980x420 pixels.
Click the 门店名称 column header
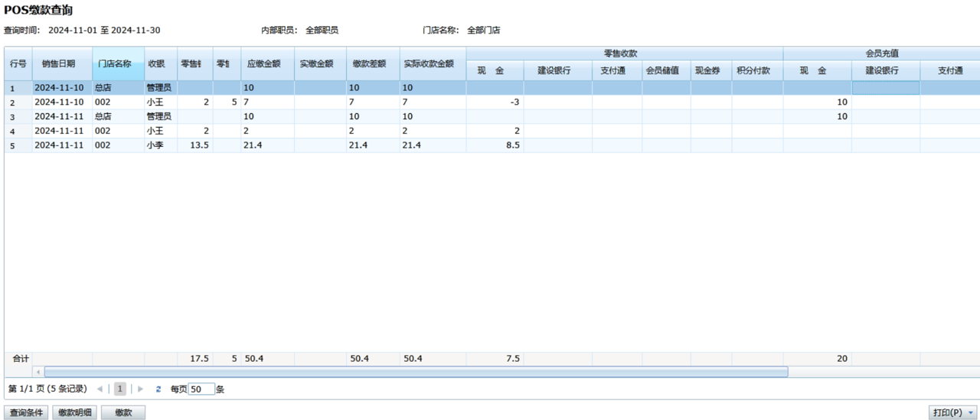(x=119, y=64)
